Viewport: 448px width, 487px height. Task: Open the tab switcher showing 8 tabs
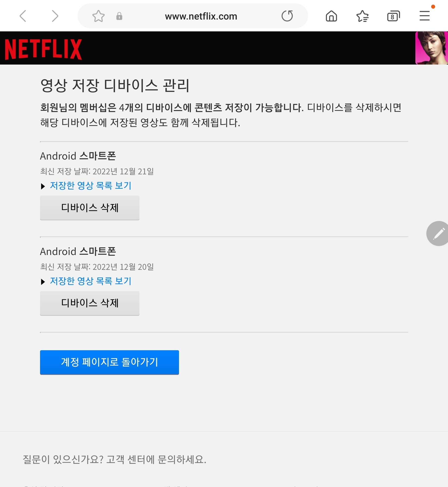point(393,16)
